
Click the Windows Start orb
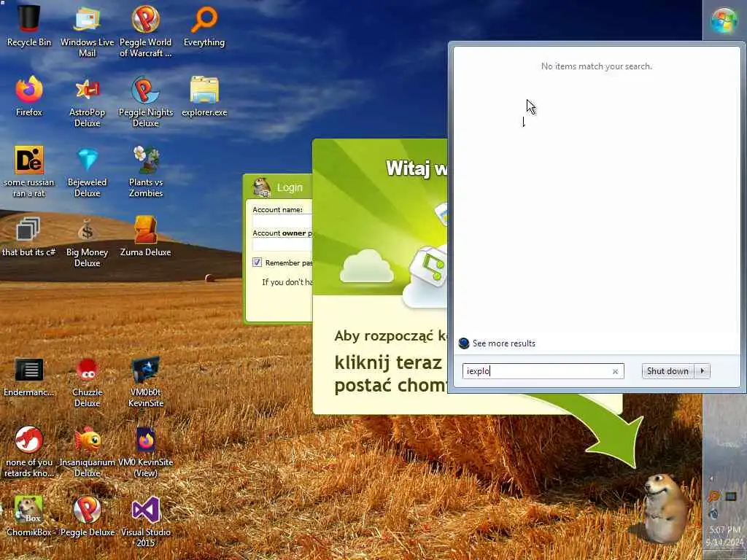tap(724, 20)
